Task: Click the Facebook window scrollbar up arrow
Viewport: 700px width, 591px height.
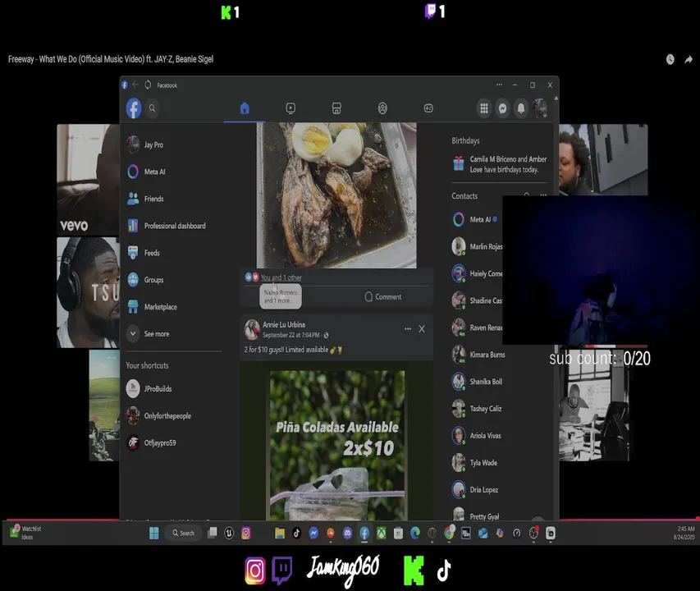Action: pyautogui.click(x=556, y=98)
